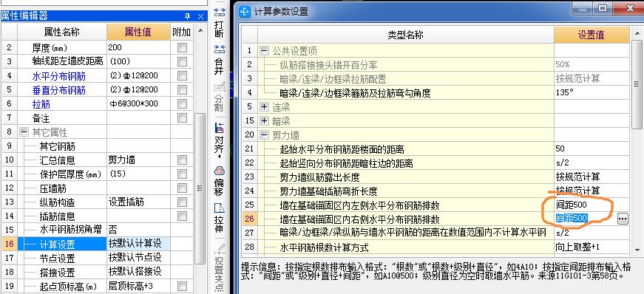The height and width of the screenshot is (294, 644).
Task: Click the 属性值 column header
Action: pyautogui.click(x=138, y=32)
